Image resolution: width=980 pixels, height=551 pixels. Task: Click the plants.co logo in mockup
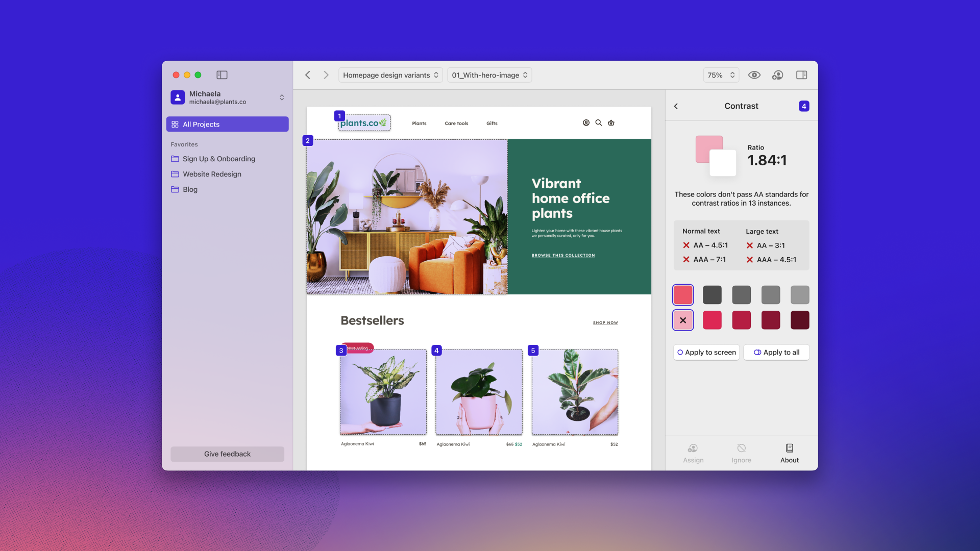(364, 123)
